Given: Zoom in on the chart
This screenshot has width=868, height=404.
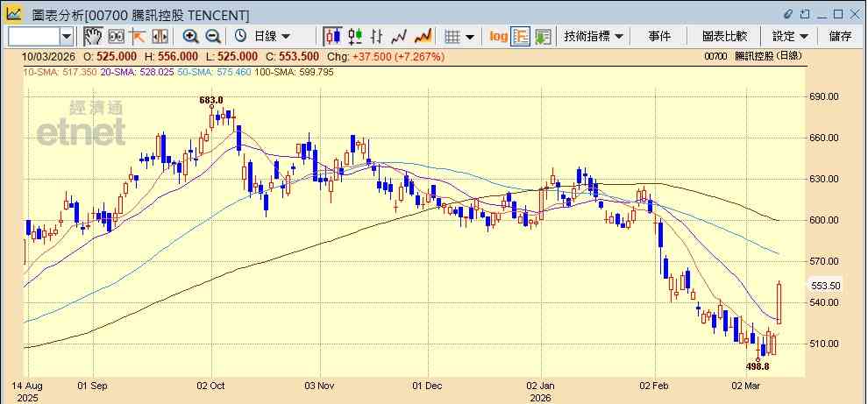Looking at the screenshot, I should point(191,37).
